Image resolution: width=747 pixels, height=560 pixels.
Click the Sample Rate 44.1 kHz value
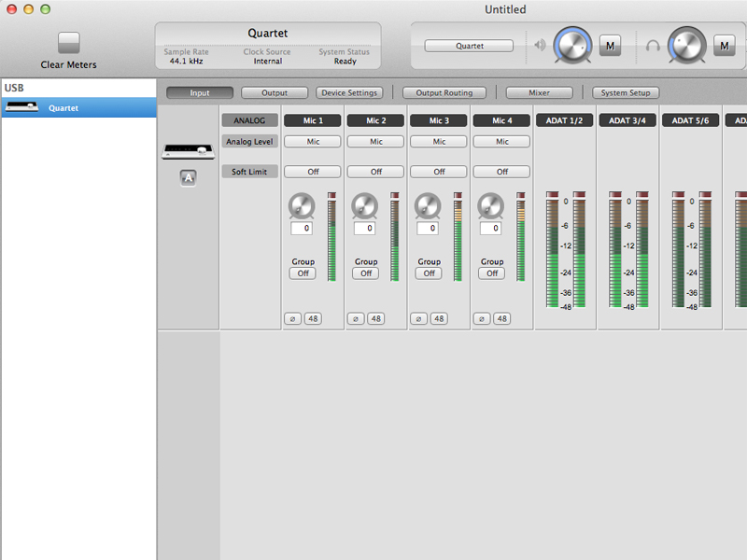[186, 61]
